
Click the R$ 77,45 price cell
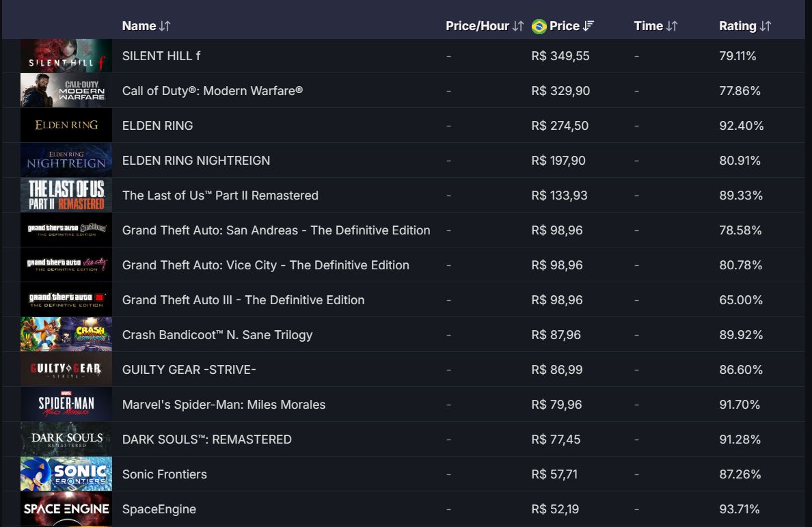coord(556,440)
